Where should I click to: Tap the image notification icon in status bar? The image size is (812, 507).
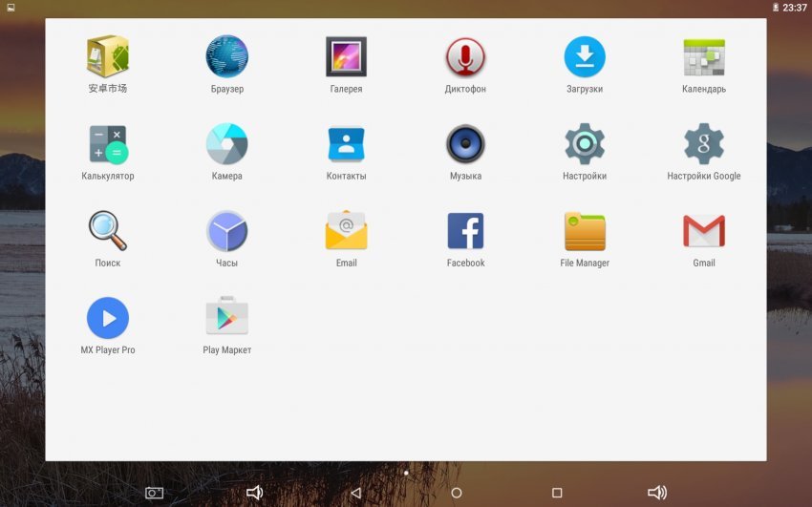(x=11, y=8)
